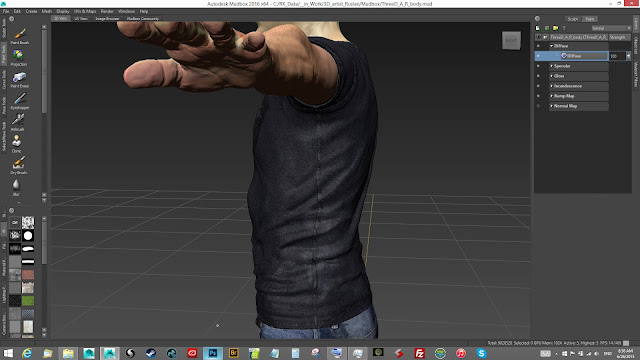The image size is (640, 360).
Task: Open FileZilla from the taskbar
Action: (419, 353)
